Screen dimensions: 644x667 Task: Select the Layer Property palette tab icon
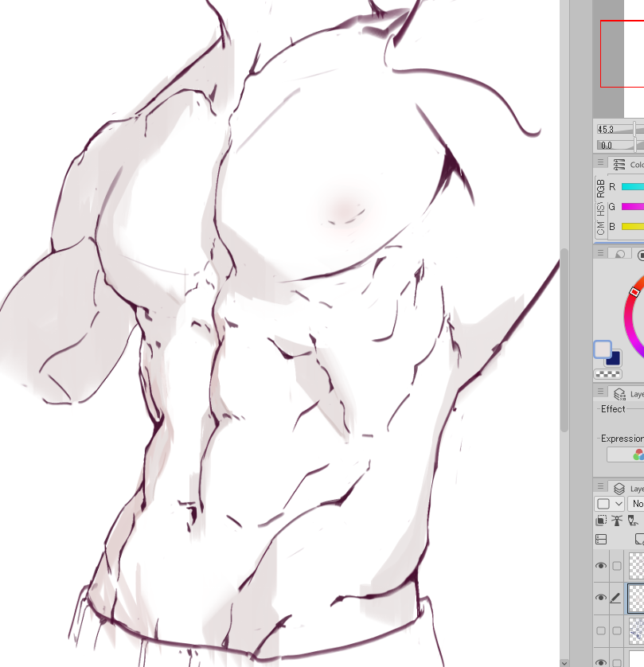click(x=619, y=394)
